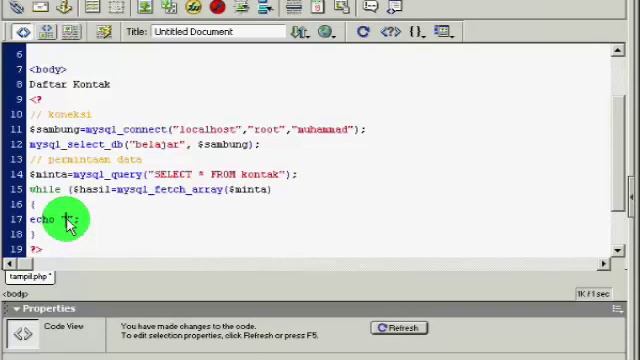Switch to Show Code View

(23, 32)
